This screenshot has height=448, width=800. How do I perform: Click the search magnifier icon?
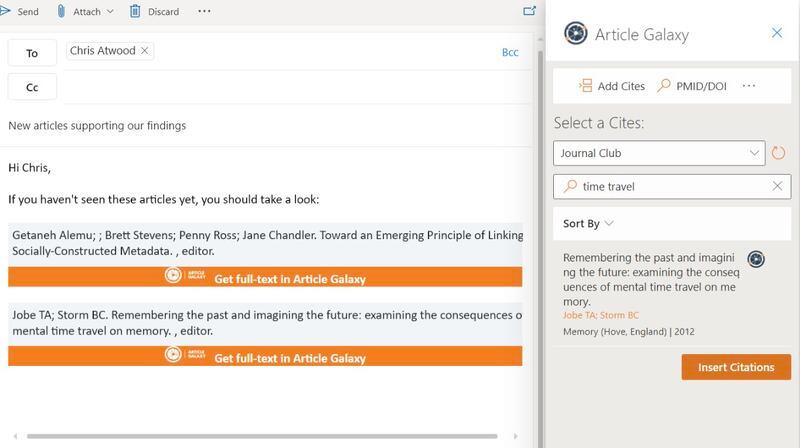point(570,186)
